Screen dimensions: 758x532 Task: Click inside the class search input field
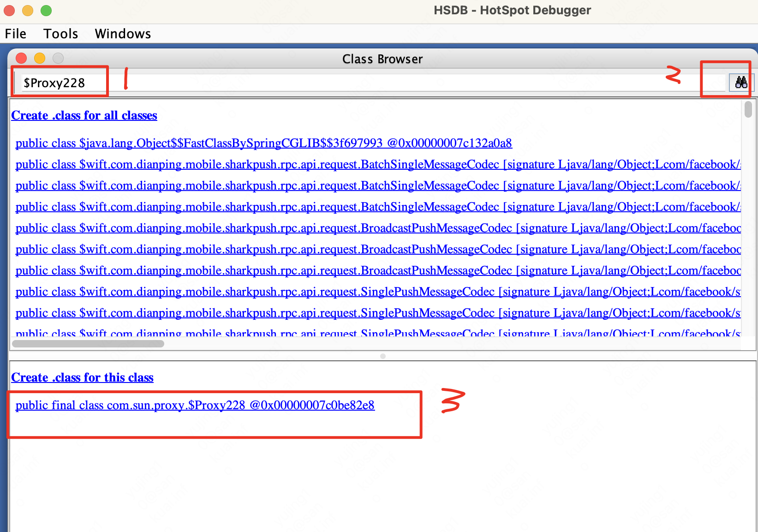(60, 82)
